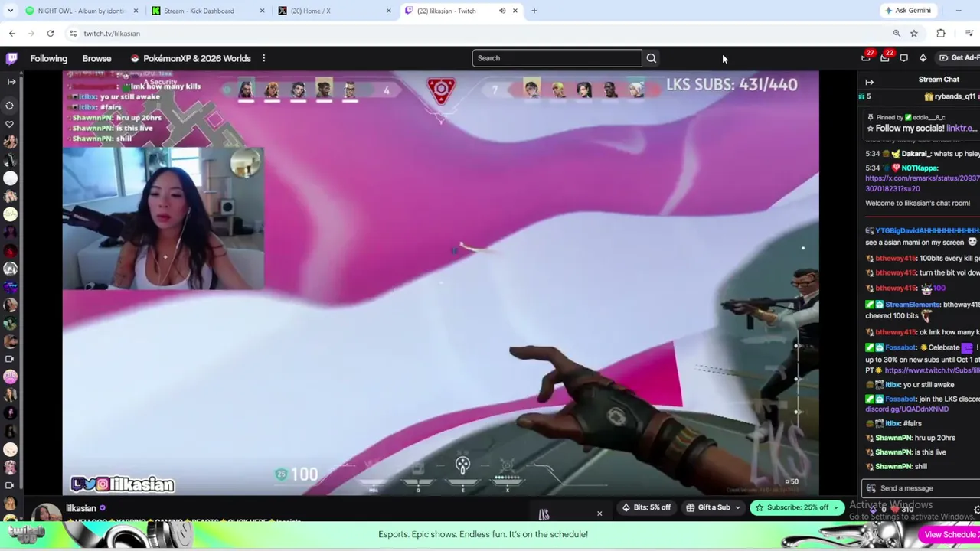Open the browser zoom magnifier icon

coord(897,34)
